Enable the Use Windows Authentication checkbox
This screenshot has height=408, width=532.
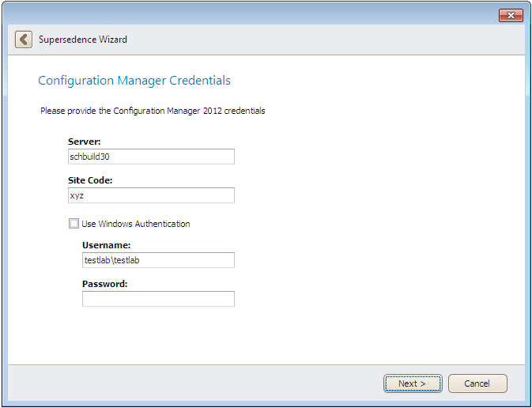coord(74,224)
